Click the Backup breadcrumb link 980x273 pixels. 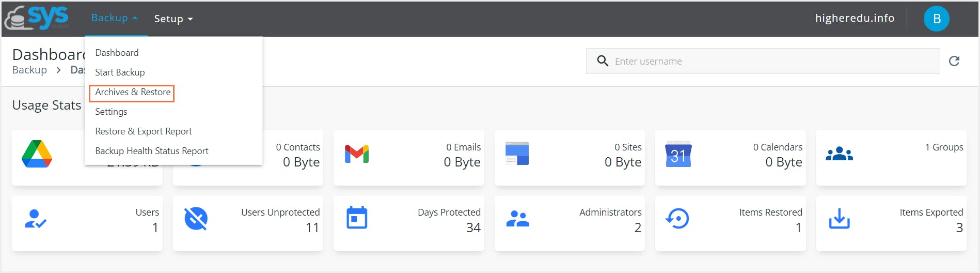[x=29, y=70]
